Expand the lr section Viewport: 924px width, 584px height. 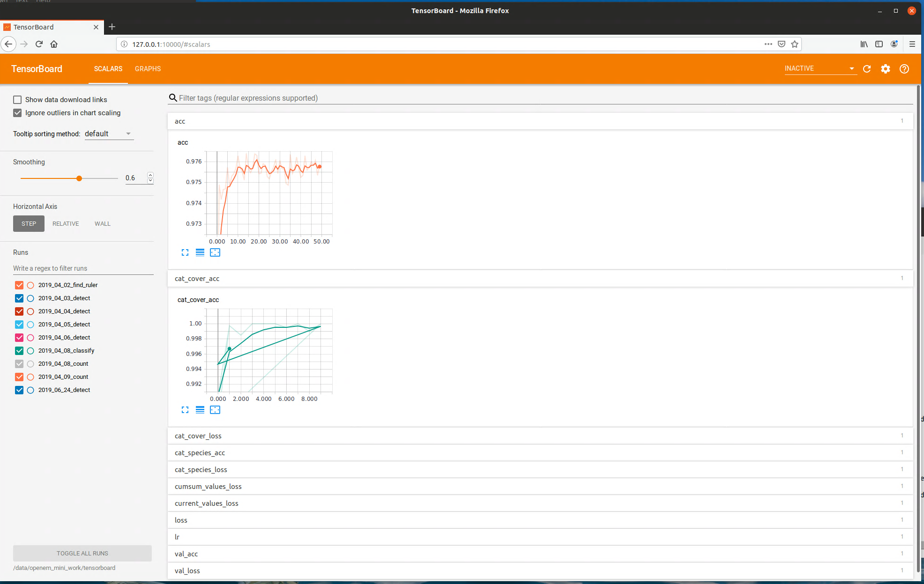pos(540,537)
